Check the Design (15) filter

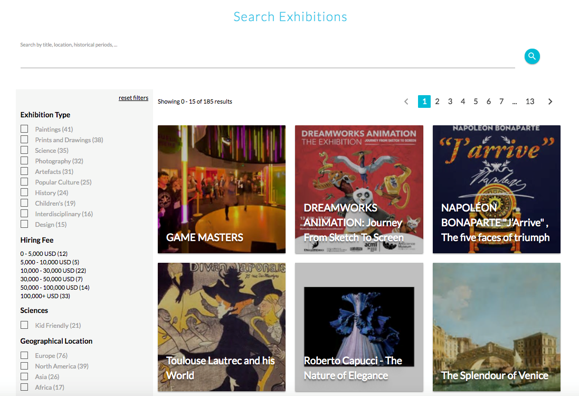[x=24, y=224]
